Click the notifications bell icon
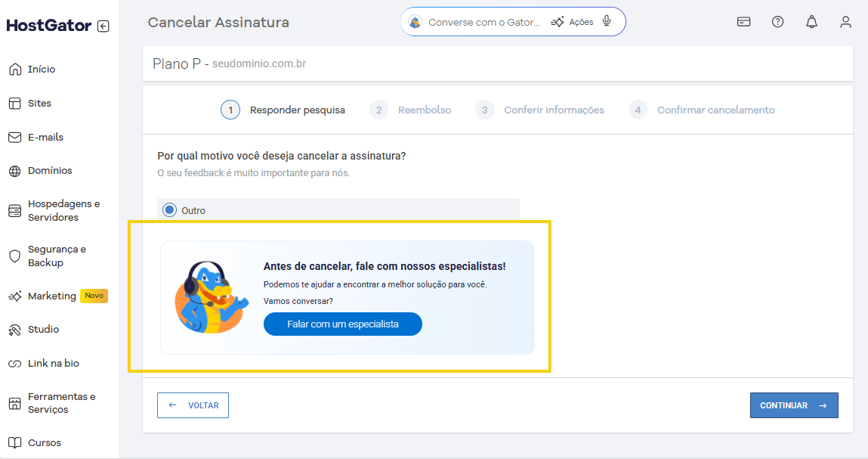The width and height of the screenshot is (868, 459). tap(811, 22)
